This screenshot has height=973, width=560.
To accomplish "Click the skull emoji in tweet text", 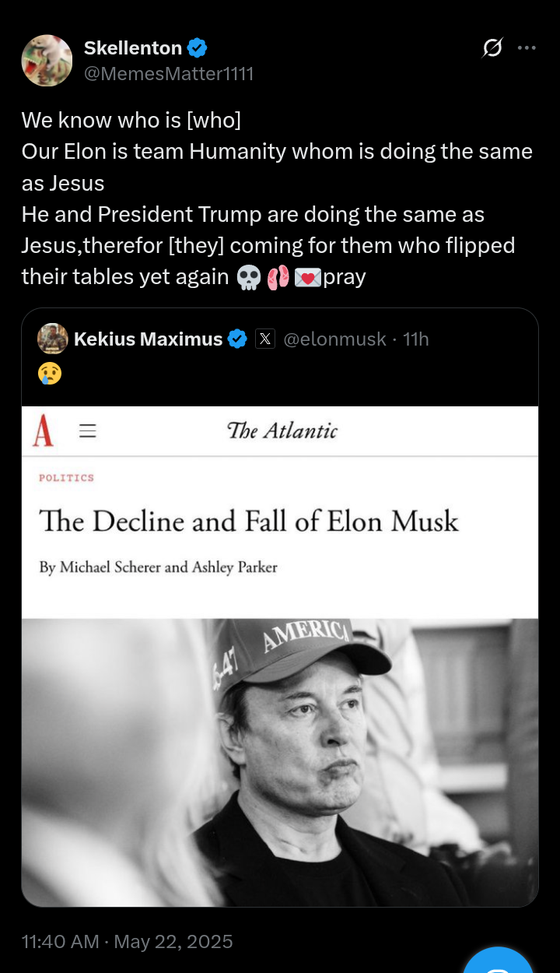I will (x=248, y=278).
